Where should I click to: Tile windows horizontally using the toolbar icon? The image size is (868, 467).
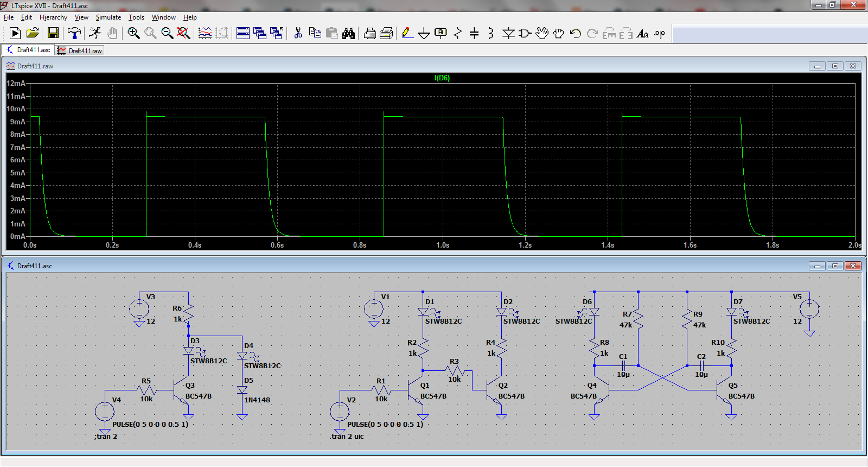(x=243, y=33)
